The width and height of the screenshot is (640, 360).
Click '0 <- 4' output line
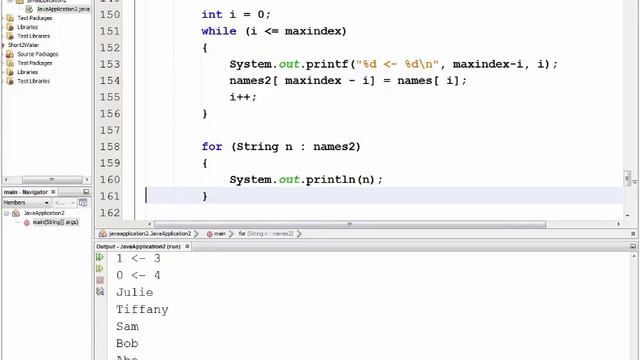pyautogui.click(x=138, y=276)
